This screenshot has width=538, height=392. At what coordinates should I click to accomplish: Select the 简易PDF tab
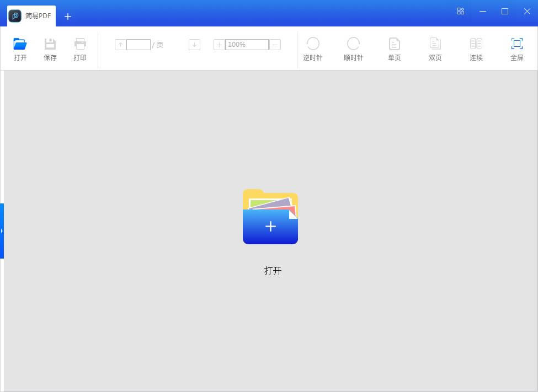click(x=31, y=16)
